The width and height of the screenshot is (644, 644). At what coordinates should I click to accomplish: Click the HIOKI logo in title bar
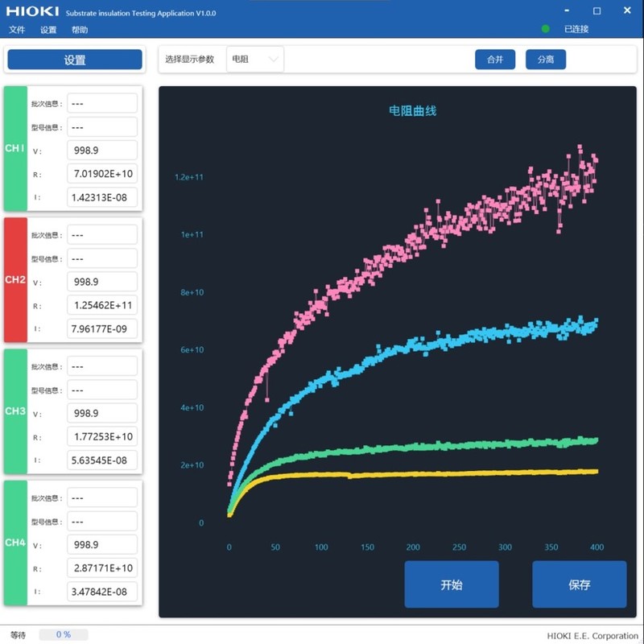(x=28, y=13)
